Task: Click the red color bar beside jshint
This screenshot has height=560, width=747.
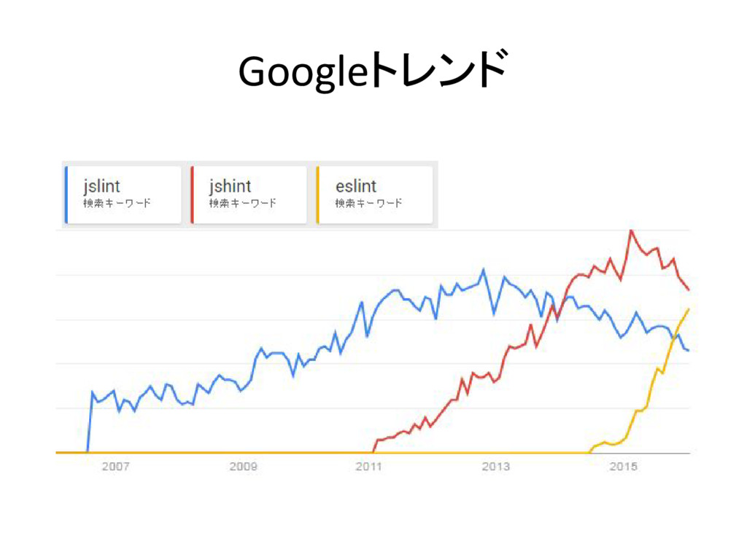Action: coord(192,195)
